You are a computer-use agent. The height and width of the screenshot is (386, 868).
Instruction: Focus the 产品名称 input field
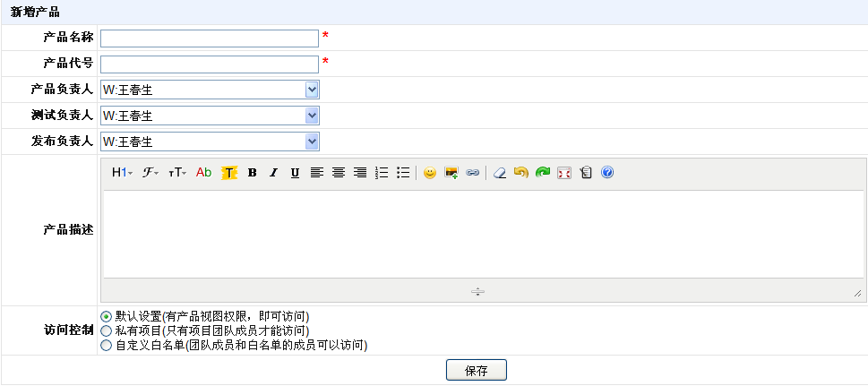(x=210, y=39)
